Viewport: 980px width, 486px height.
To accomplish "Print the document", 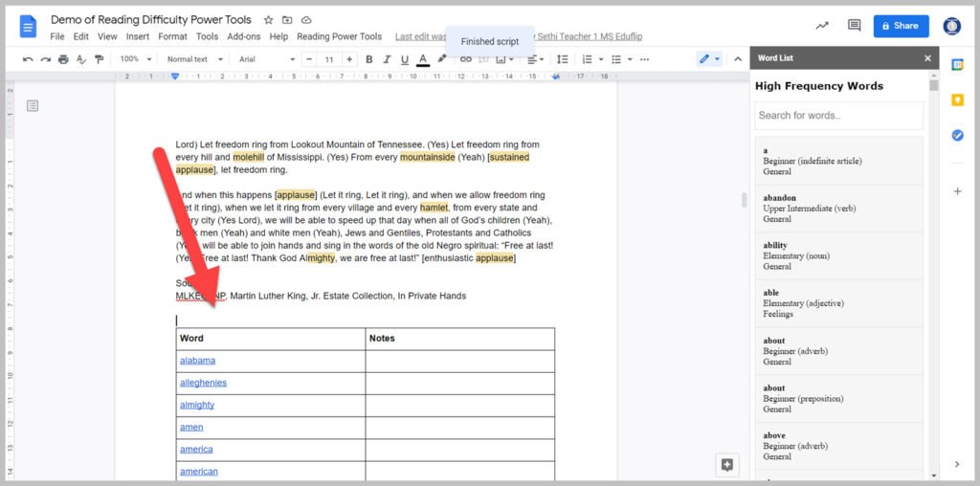I will pyautogui.click(x=63, y=59).
